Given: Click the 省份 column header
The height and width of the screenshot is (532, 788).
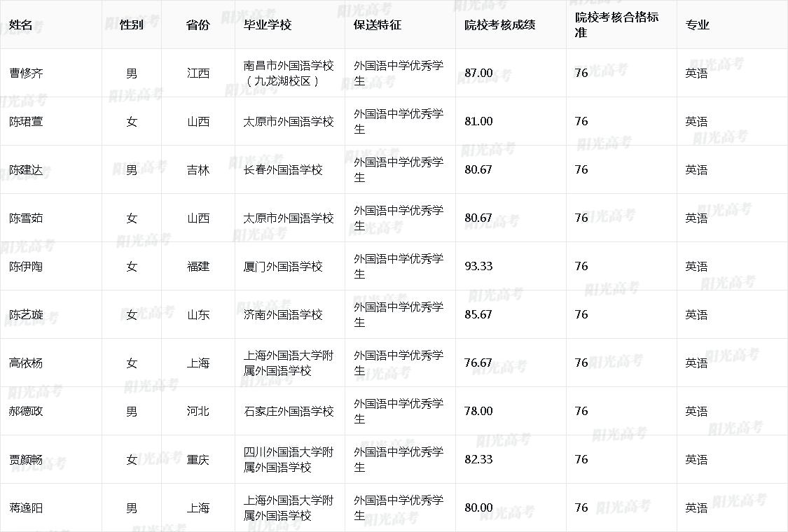Looking at the screenshot, I should point(198,24).
